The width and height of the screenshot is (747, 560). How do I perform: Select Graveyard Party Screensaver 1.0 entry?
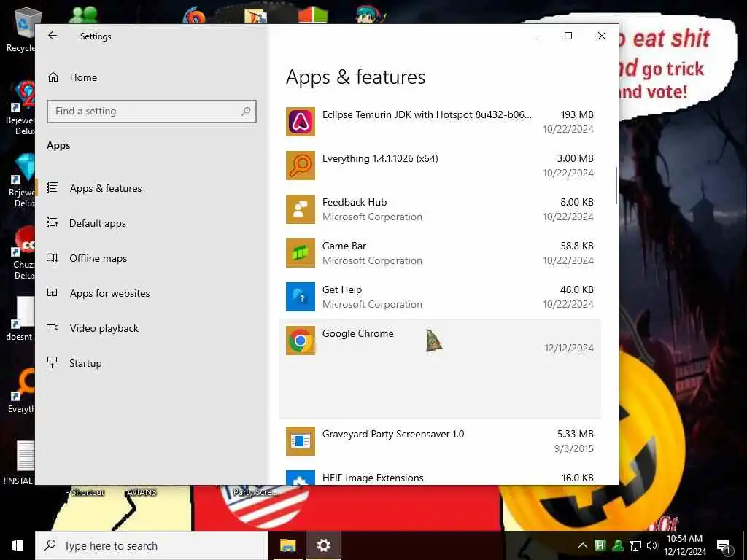click(440, 441)
